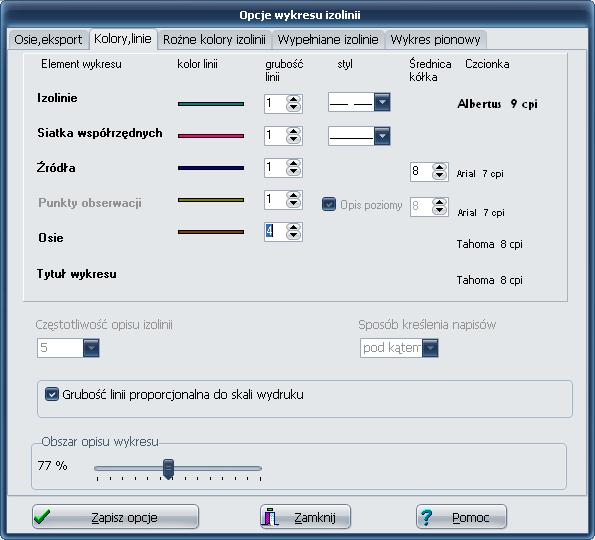This screenshot has width=595, height=540.
Task: Open Siatka współrzędnych line style dropdown
Action: tap(382, 136)
